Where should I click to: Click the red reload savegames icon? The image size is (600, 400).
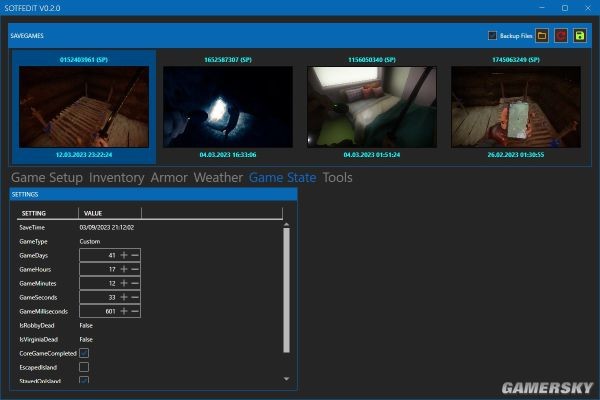(561, 36)
